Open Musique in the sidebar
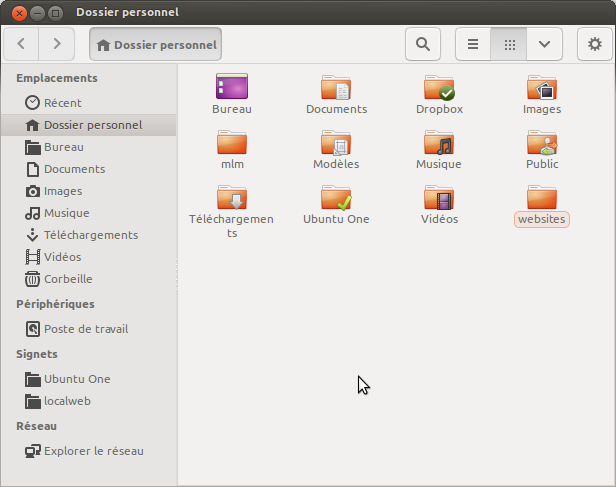616x487 pixels. tap(88, 213)
